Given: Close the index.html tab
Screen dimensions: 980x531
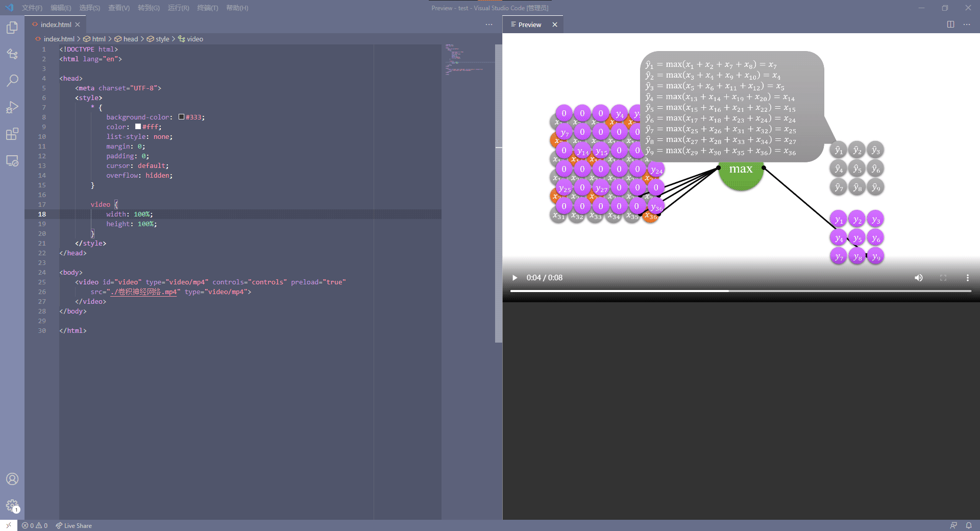Looking at the screenshot, I should point(78,25).
